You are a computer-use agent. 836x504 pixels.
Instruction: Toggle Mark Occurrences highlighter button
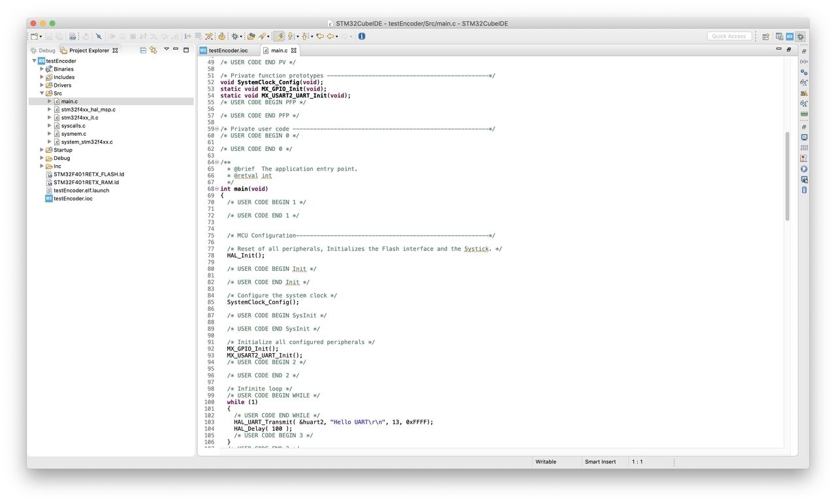[x=279, y=37]
